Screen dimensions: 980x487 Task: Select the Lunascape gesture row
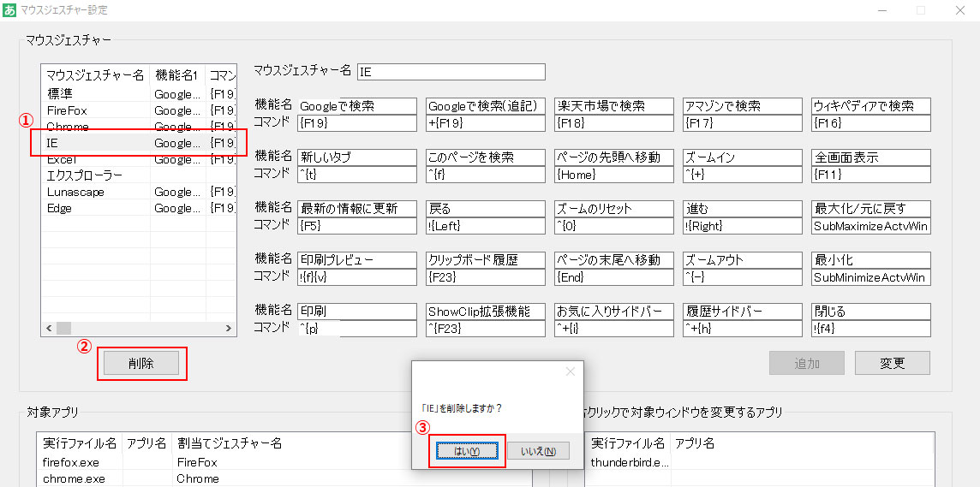(139, 192)
